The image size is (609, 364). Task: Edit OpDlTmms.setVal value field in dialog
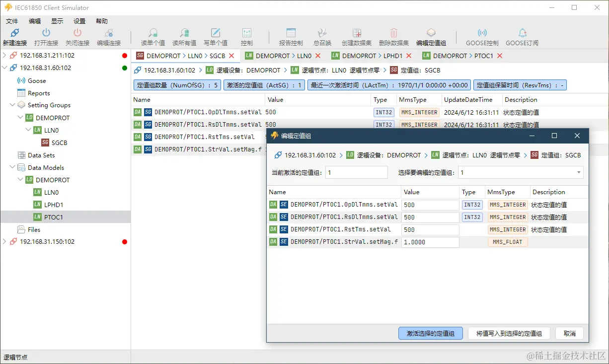[x=431, y=205]
